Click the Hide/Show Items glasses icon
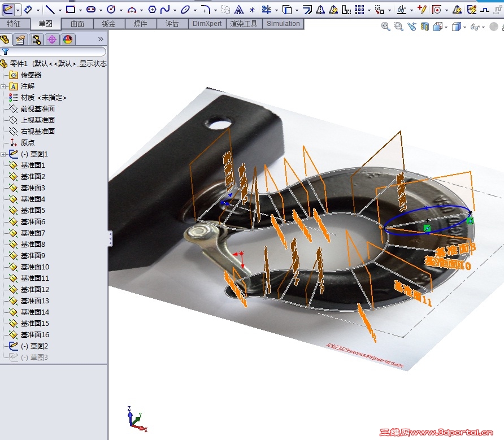The image size is (504, 440). 475,27
